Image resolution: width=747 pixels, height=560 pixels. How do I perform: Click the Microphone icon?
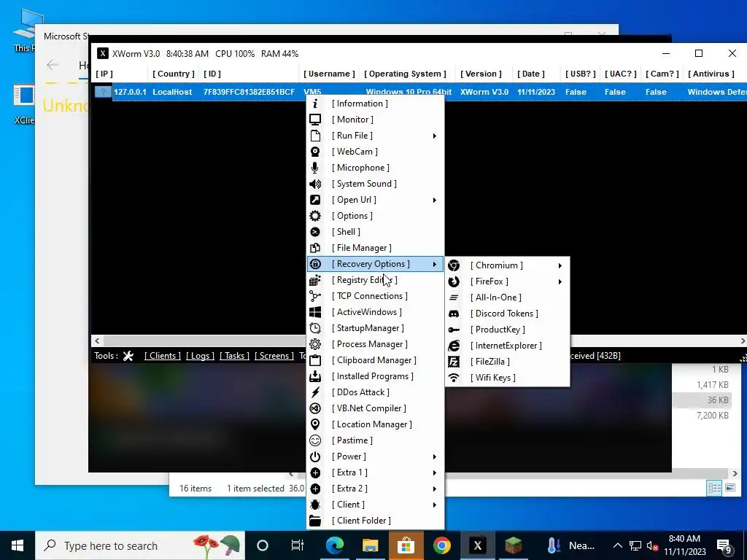click(x=315, y=168)
